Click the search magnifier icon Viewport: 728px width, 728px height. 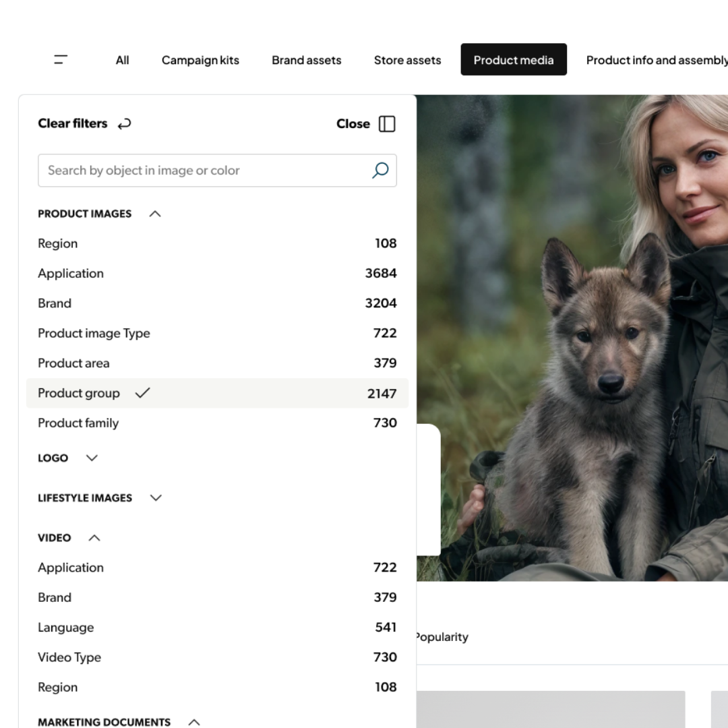pos(380,171)
